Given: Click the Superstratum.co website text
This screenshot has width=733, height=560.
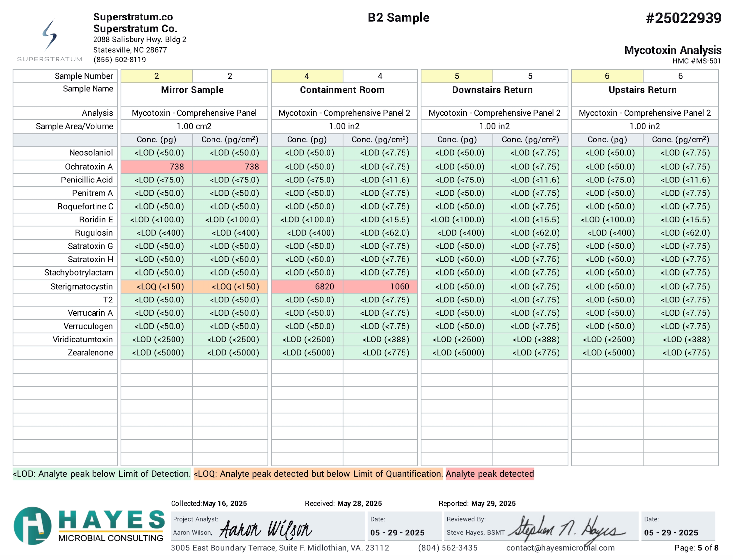Looking at the screenshot, I should [x=133, y=17].
